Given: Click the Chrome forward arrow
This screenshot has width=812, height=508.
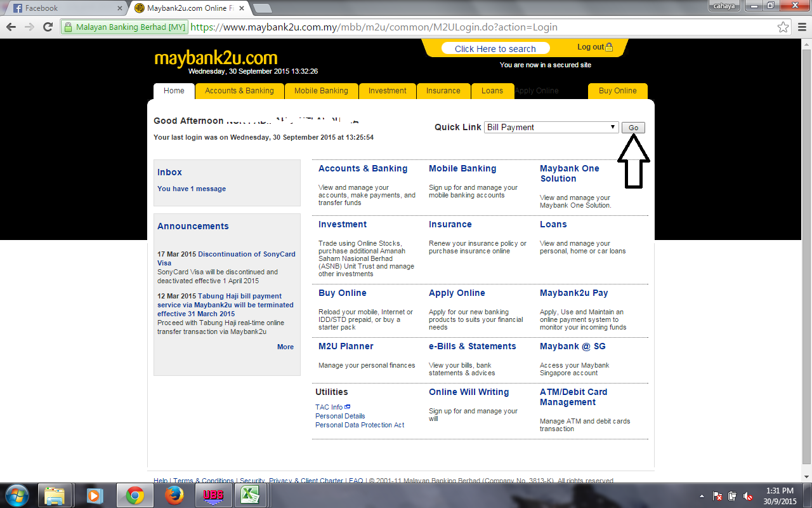Looking at the screenshot, I should pyautogui.click(x=29, y=27).
